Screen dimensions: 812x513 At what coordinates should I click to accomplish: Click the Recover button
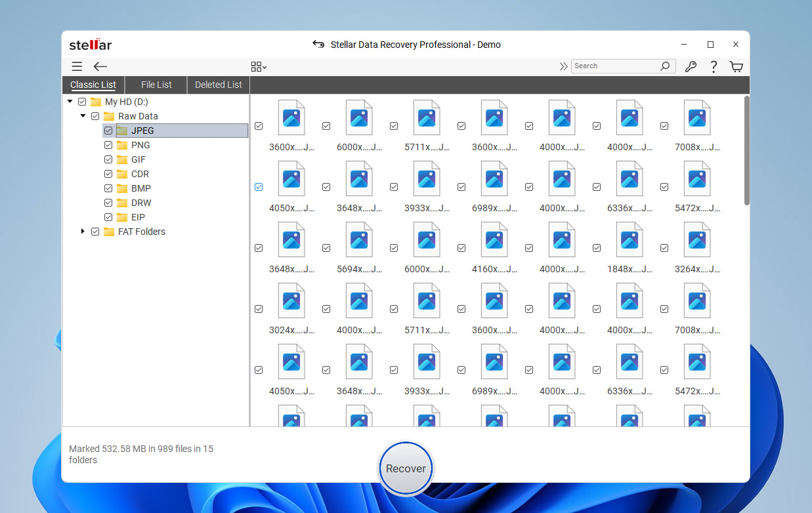[406, 468]
